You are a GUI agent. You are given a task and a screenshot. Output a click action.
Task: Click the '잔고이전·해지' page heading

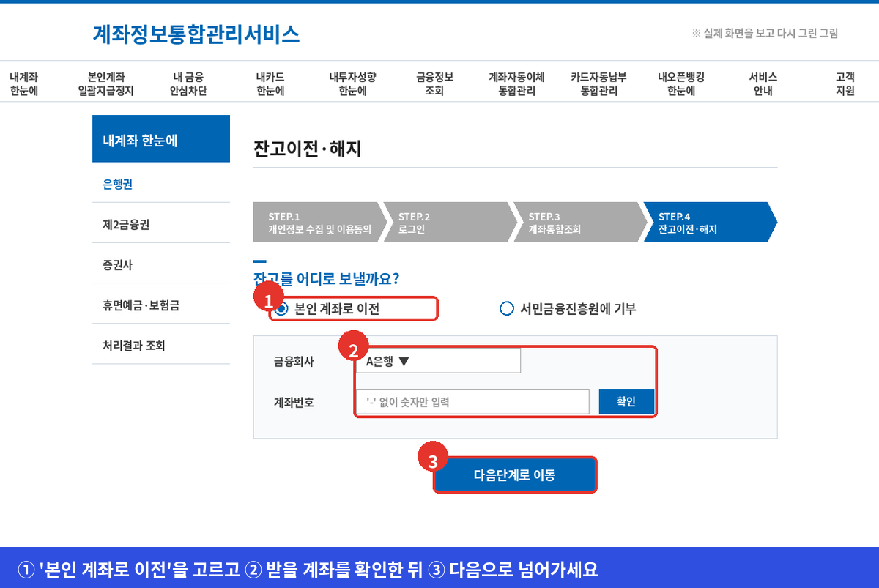[x=308, y=149]
